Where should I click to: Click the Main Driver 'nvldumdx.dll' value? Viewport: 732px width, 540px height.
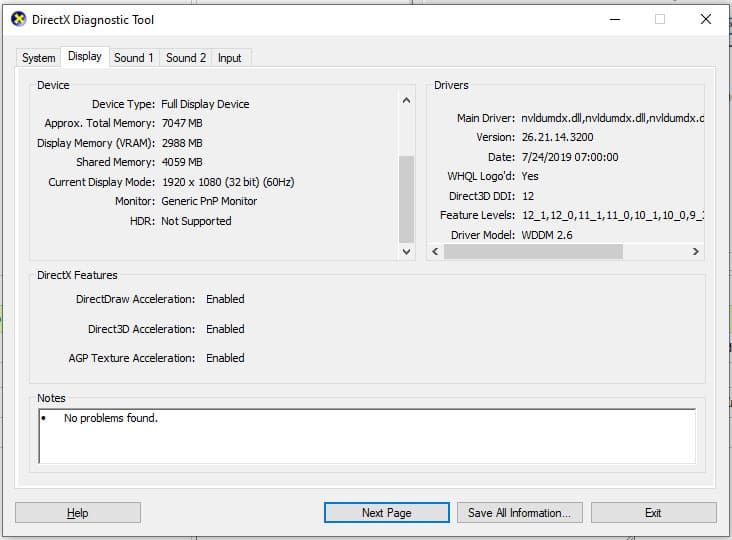[x=612, y=118]
